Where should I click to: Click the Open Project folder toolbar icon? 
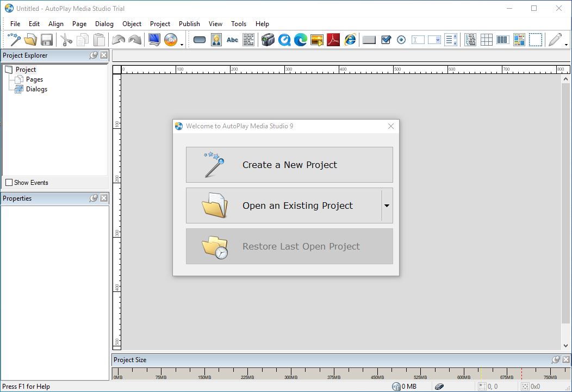[30, 39]
